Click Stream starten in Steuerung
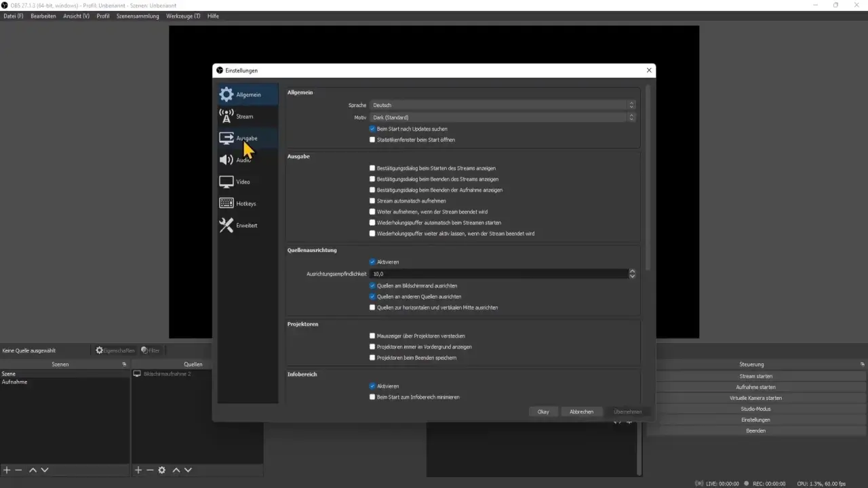868x488 pixels. (755, 376)
